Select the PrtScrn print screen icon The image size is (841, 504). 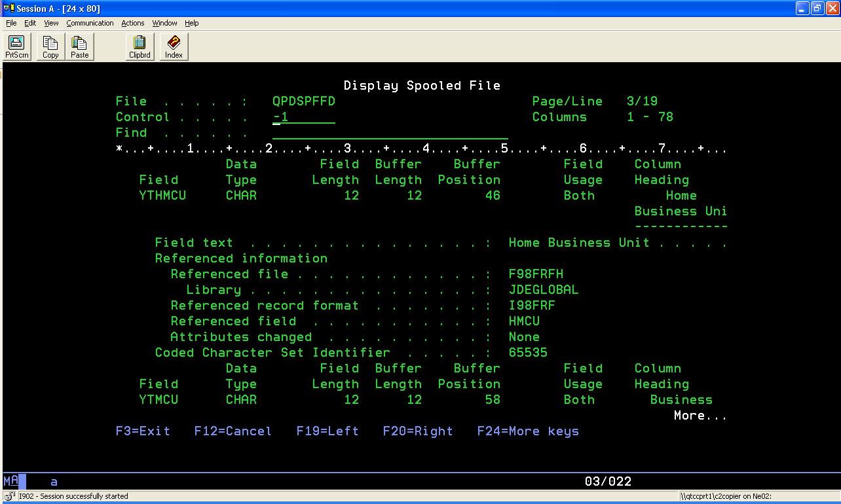[16, 46]
